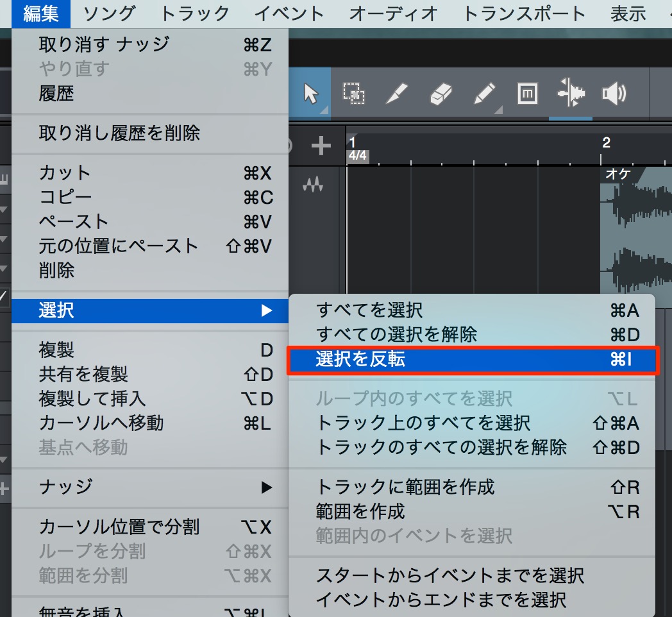The height and width of the screenshot is (617, 672).
Task: Expand the ナッジ submenu
Action: coord(150,487)
